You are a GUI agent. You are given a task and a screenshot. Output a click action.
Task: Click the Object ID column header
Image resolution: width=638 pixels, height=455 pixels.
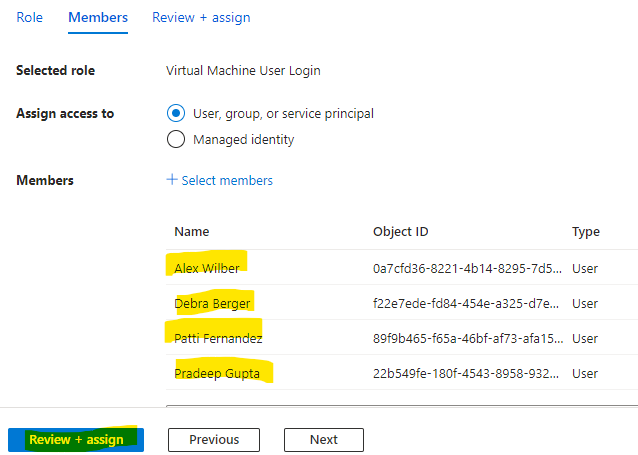(x=400, y=232)
